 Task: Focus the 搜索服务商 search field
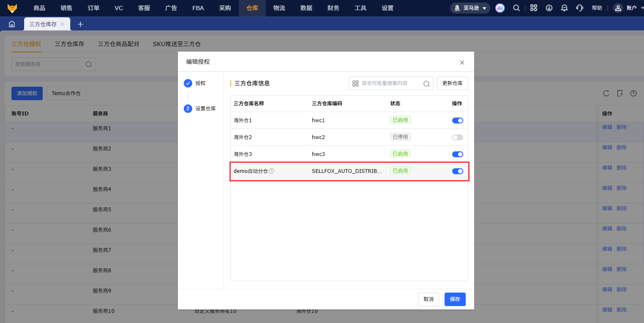[54, 64]
